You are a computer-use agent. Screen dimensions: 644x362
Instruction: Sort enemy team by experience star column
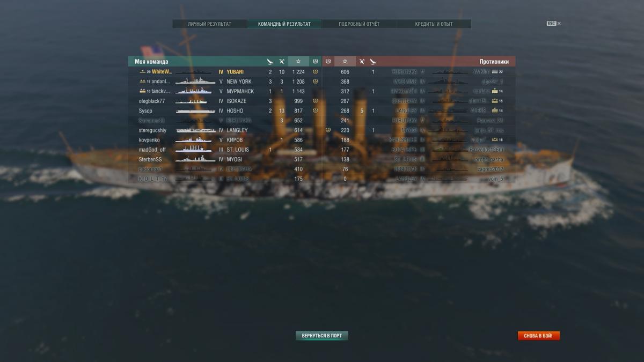coord(345,62)
